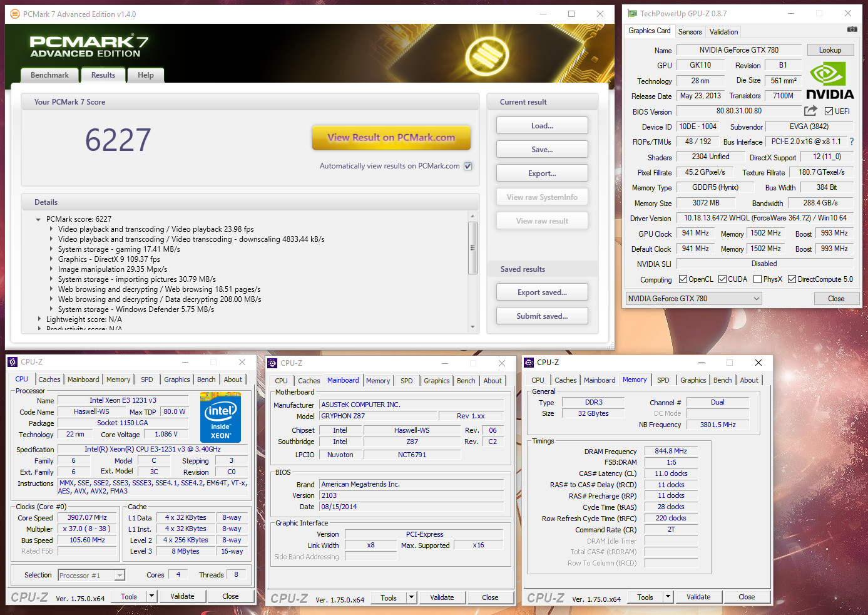
Task: Open the Processor #1 selection dropdown
Action: coord(91,575)
